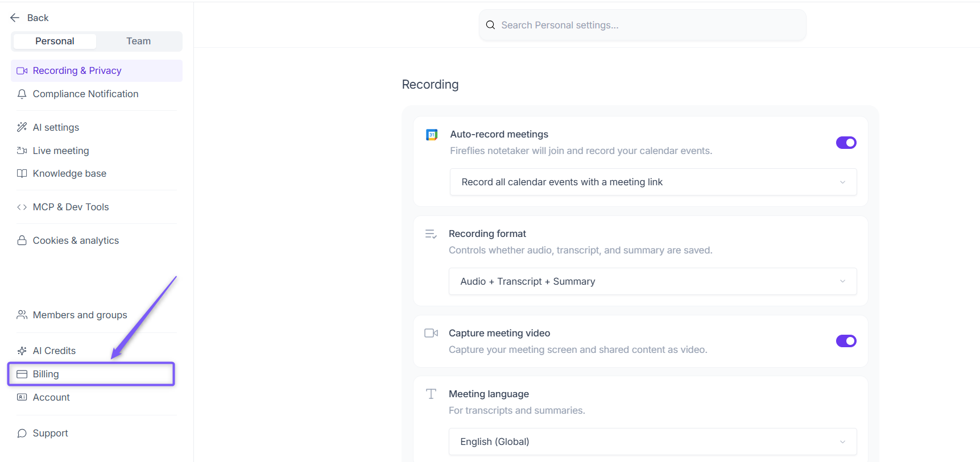980x462 pixels.
Task: Open the Support link
Action: (97, 433)
